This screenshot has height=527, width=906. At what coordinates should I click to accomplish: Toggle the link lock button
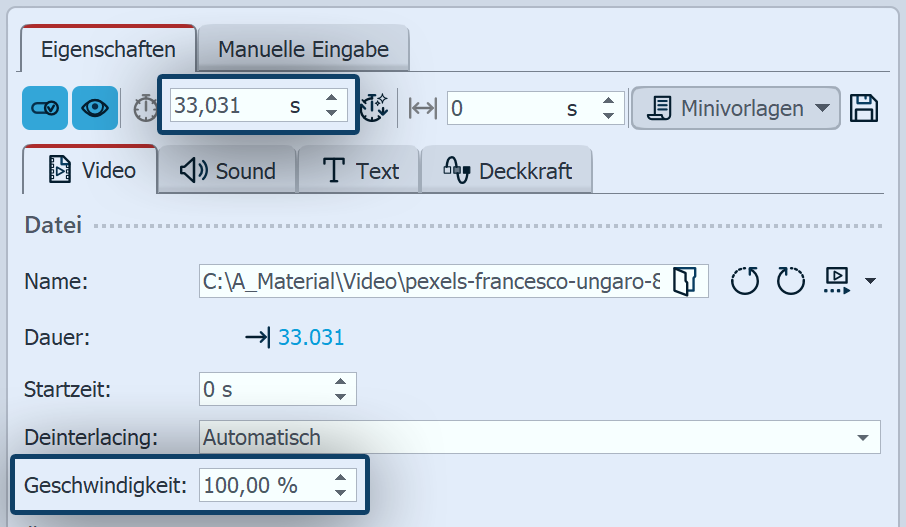pyautogui.click(x=45, y=108)
